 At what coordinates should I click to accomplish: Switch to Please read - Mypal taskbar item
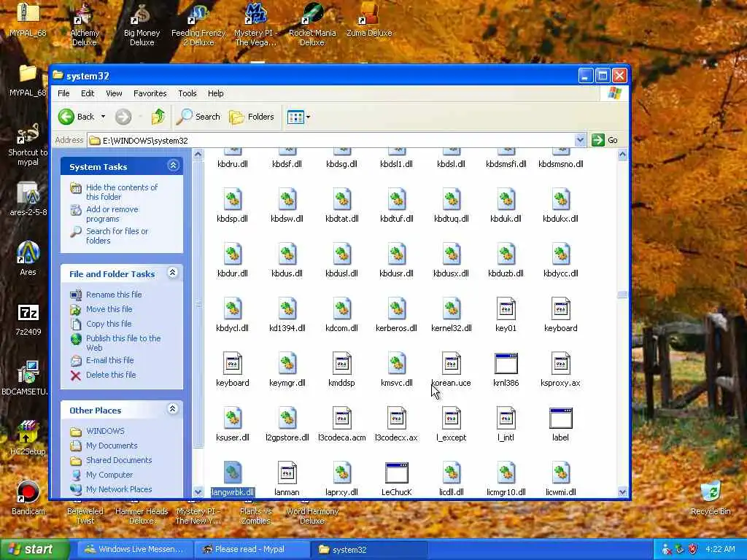252,549
